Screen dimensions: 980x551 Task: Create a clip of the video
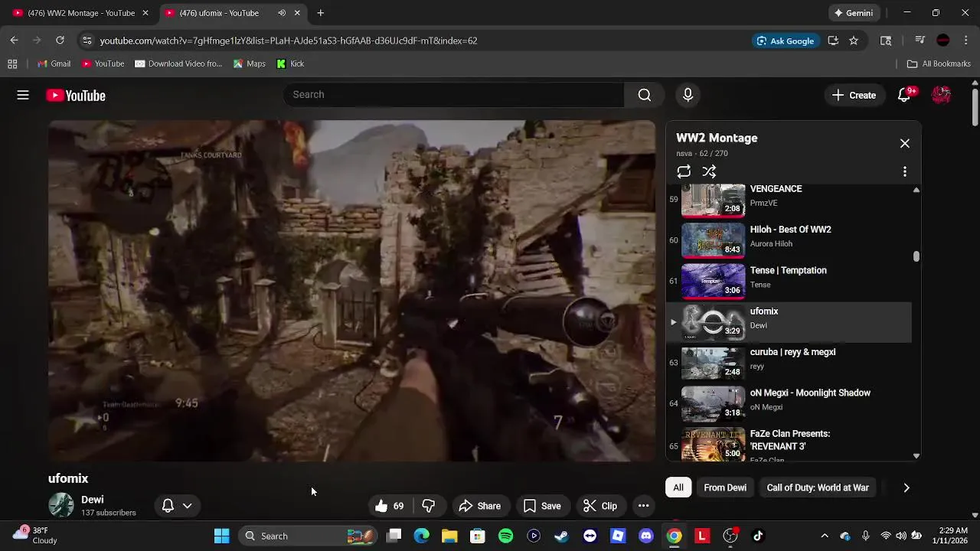600,506
